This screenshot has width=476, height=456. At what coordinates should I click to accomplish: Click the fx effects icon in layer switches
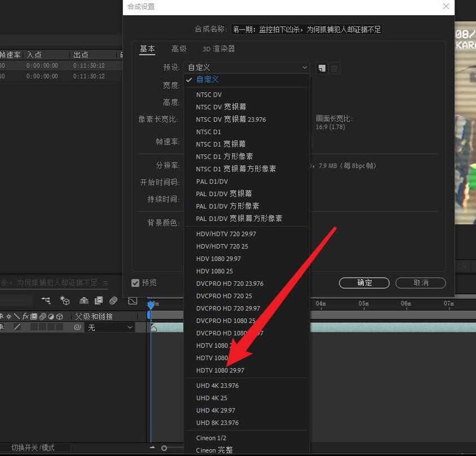pos(25,316)
